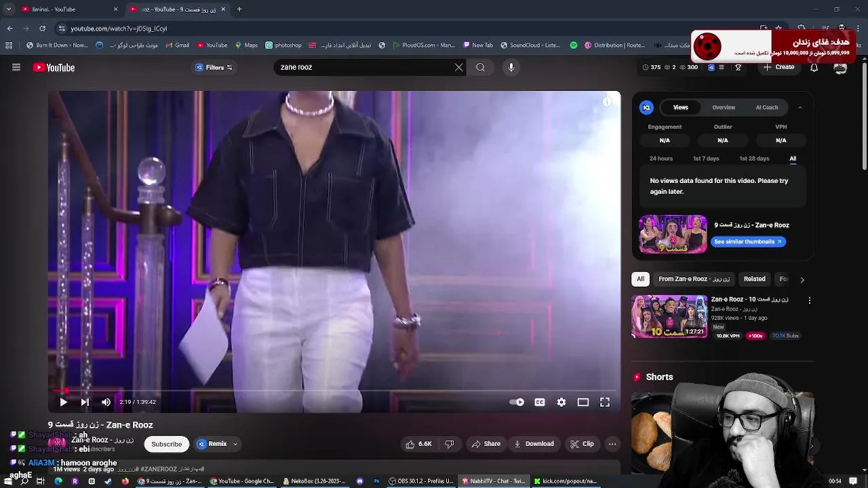Seek on the video progress bar
The image size is (868, 488).
point(334,390)
